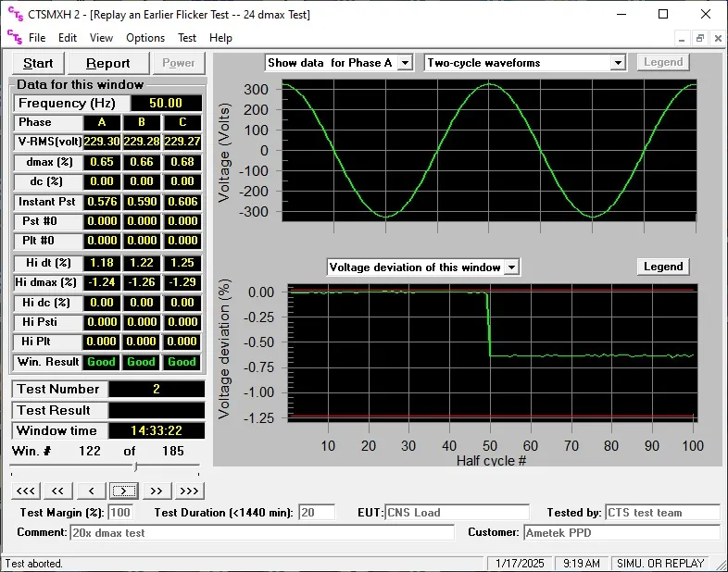Click the << fast rewind navigation button
The width and height of the screenshot is (728, 572).
click(57, 491)
